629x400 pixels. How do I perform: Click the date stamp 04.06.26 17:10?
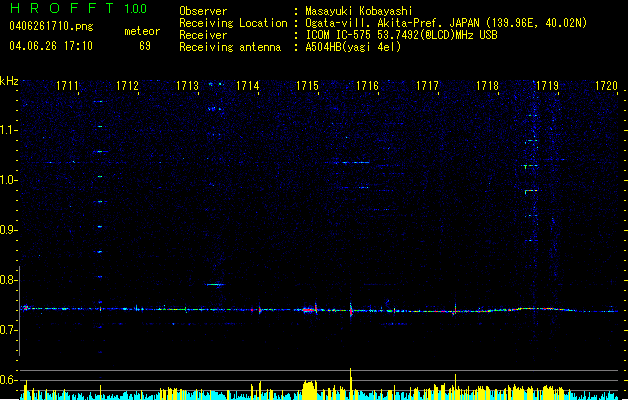(51, 46)
